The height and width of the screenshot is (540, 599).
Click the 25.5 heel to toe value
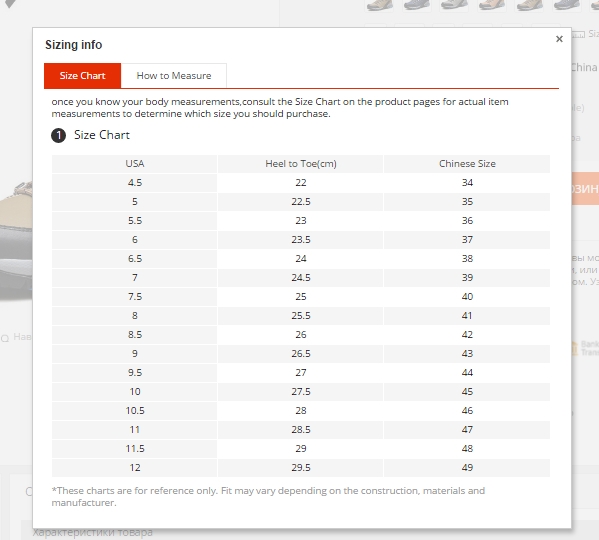pyautogui.click(x=301, y=315)
